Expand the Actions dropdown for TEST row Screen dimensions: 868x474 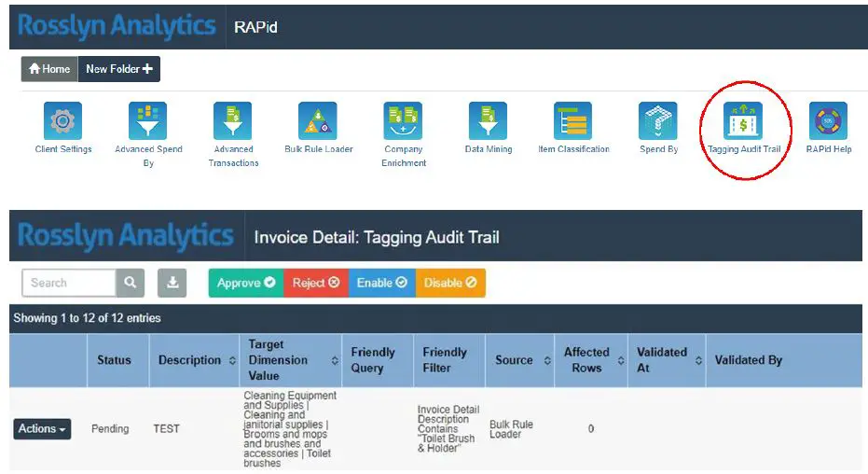coord(42,429)
